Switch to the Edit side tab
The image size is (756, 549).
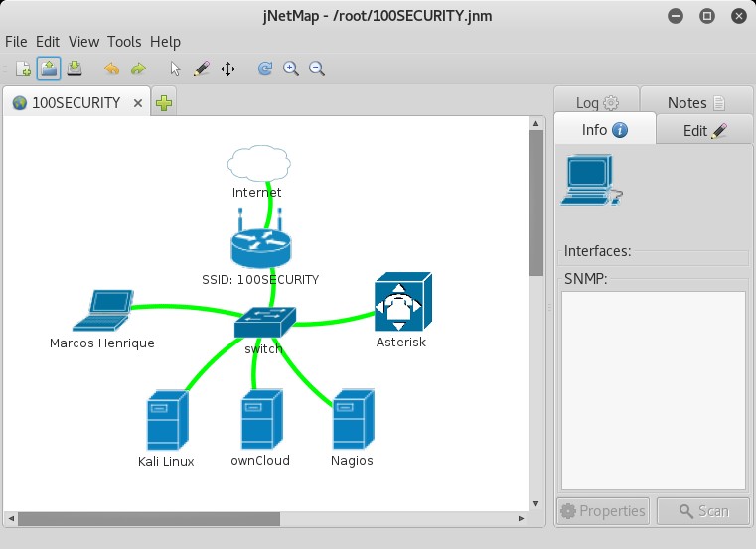[704, 131]
